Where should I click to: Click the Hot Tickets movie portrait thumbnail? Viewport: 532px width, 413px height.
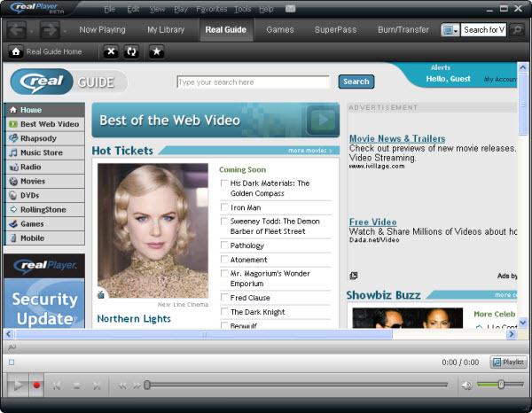click(x=153, y=230)
